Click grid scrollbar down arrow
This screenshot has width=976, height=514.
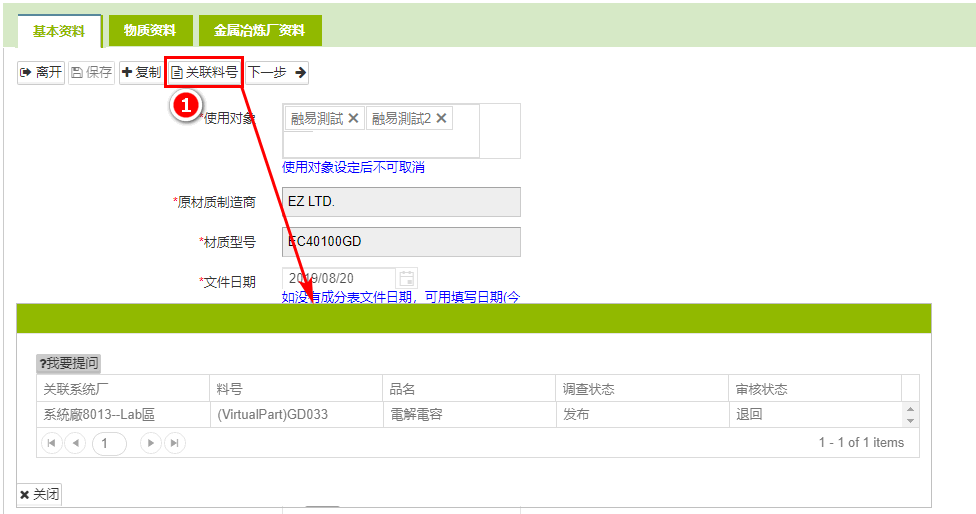pyautogui.click(x=910, y=421)
